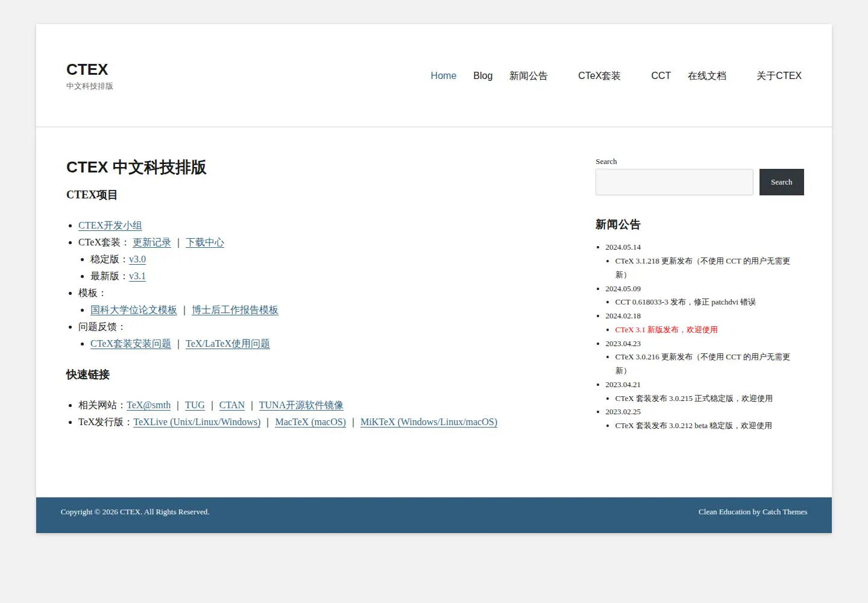
Task: Open the 国科大学位论文模板 link
Action: click(x=134, y=310)
